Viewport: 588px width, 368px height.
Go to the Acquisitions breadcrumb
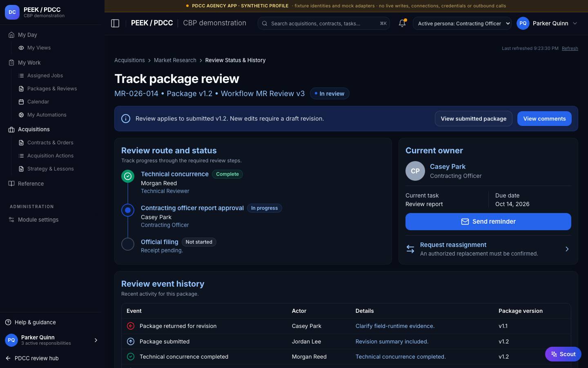tap(129, 60)
